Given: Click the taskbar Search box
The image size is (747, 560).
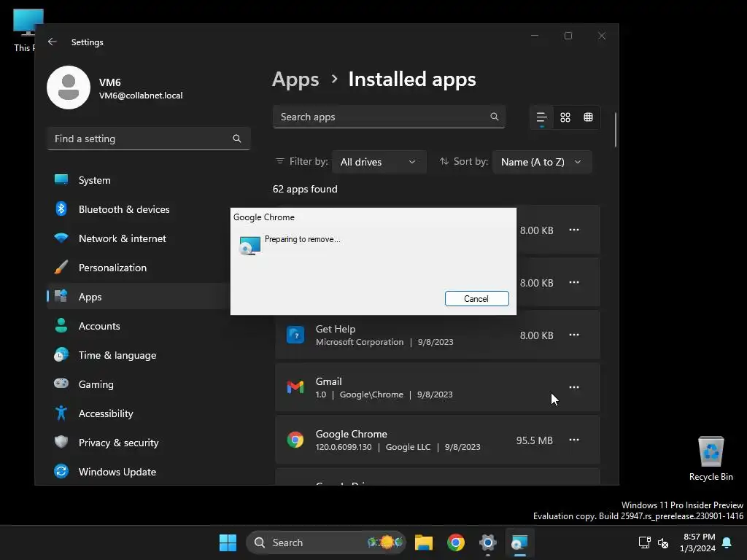Looking at the screenshot, I should pyautogui.click(x=326, y=542).
